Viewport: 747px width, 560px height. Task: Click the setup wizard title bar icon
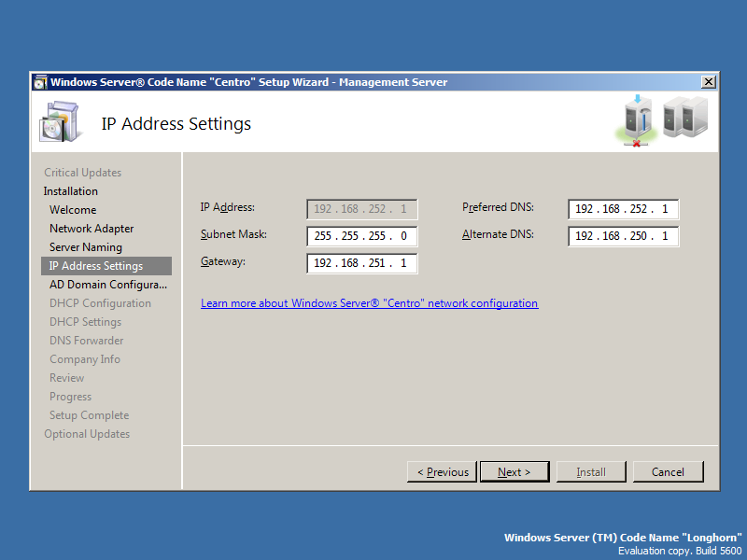(40, 82)
